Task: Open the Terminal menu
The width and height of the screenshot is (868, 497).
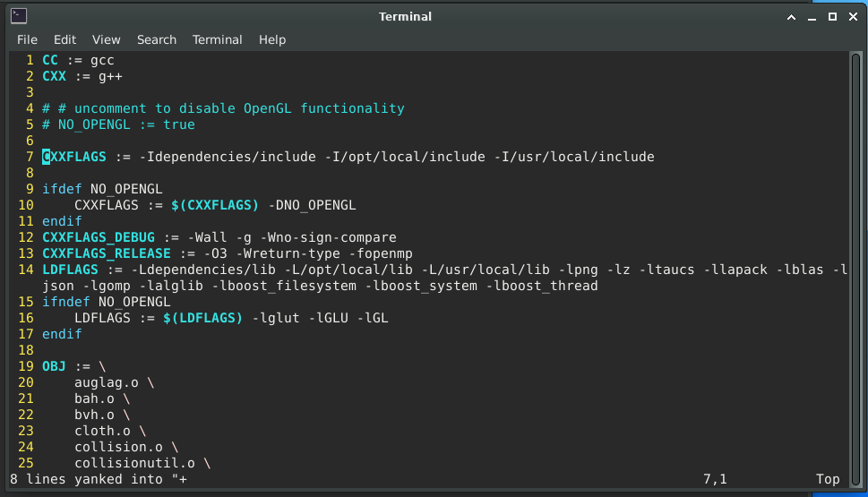Action: click(x=217, y=39)
